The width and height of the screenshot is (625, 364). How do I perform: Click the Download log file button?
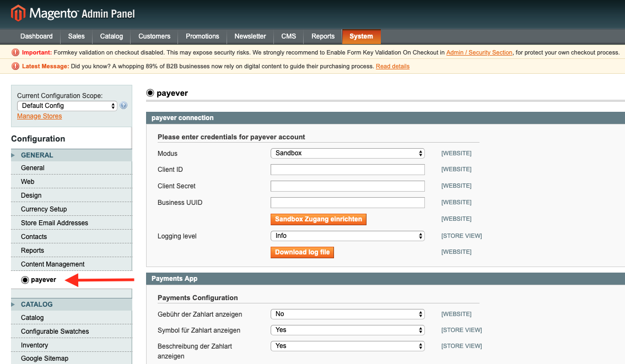302,253
